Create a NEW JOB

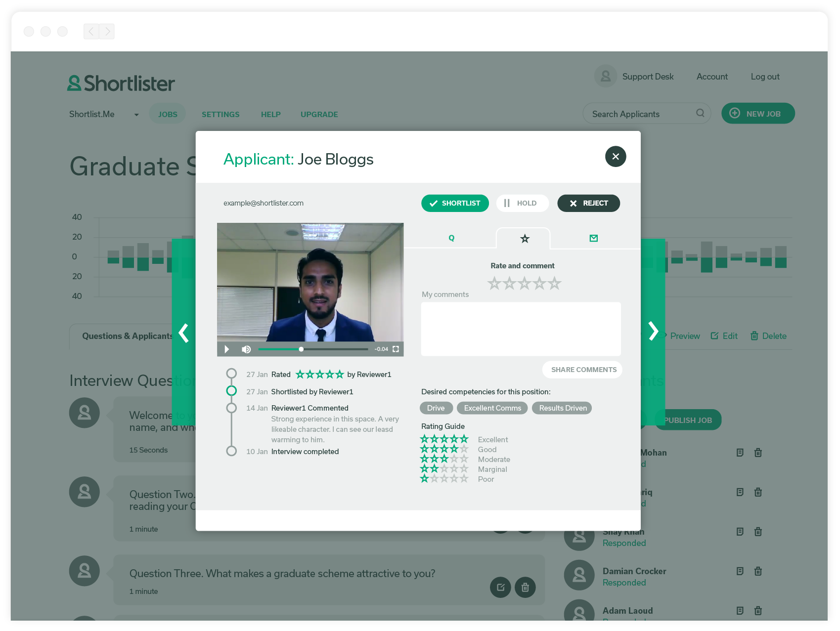click(x=758, y=114)
